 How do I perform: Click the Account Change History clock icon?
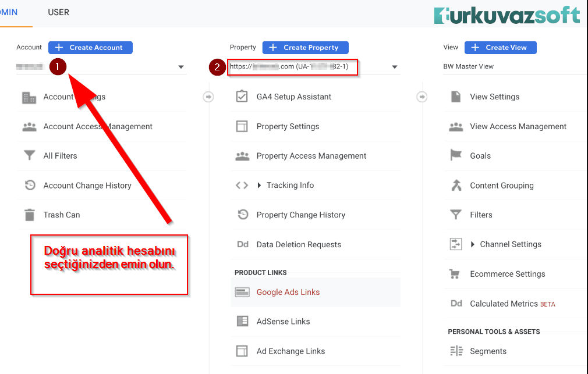(x=30, y=185)
